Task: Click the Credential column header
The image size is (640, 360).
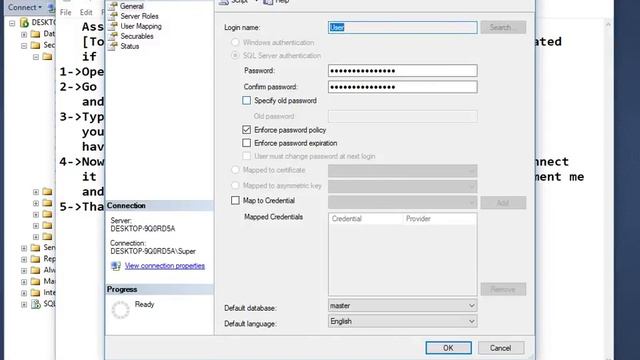Action: click(366, 219)
